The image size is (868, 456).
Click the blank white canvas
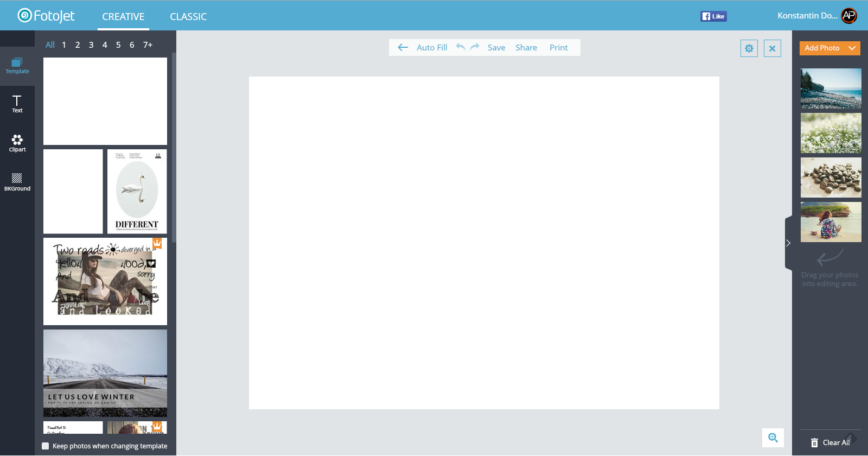[484, 243]
